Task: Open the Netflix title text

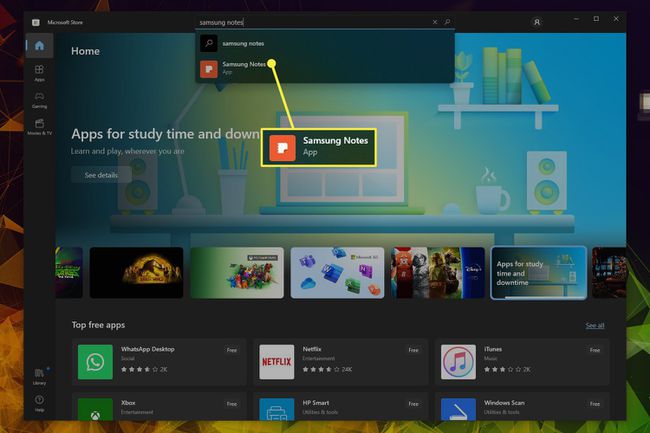Action: (312, 349)
